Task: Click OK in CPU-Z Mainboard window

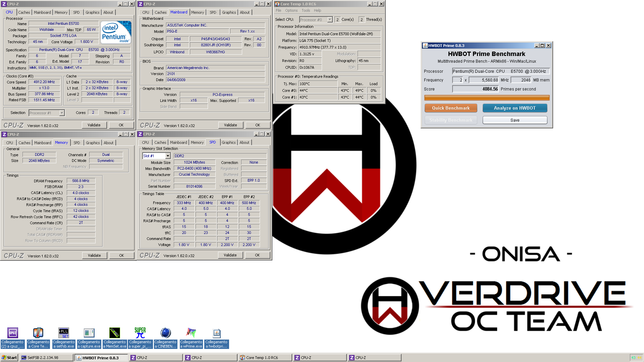Action: click(x=258, y=125)
